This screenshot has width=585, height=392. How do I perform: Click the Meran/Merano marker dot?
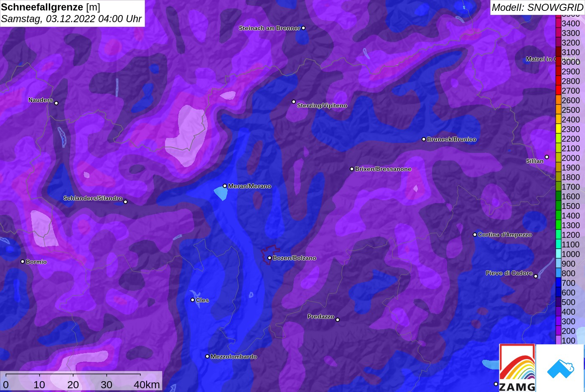tap(225, 186)
